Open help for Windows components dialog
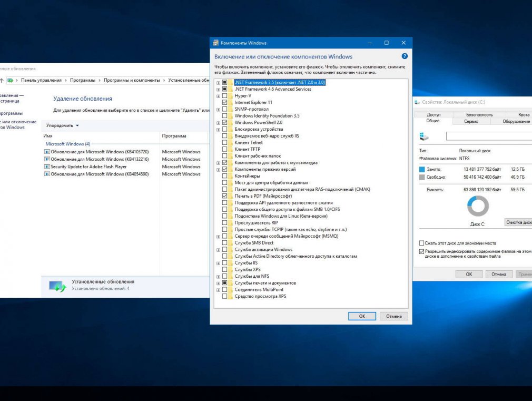Viewport: 532px width, 401px height. point(405,56)
